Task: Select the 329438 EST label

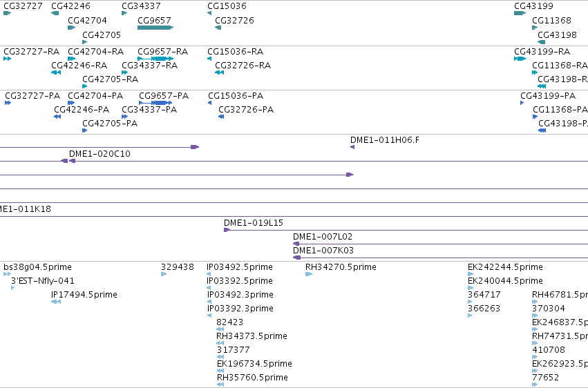Action: (x=178, y=267)
